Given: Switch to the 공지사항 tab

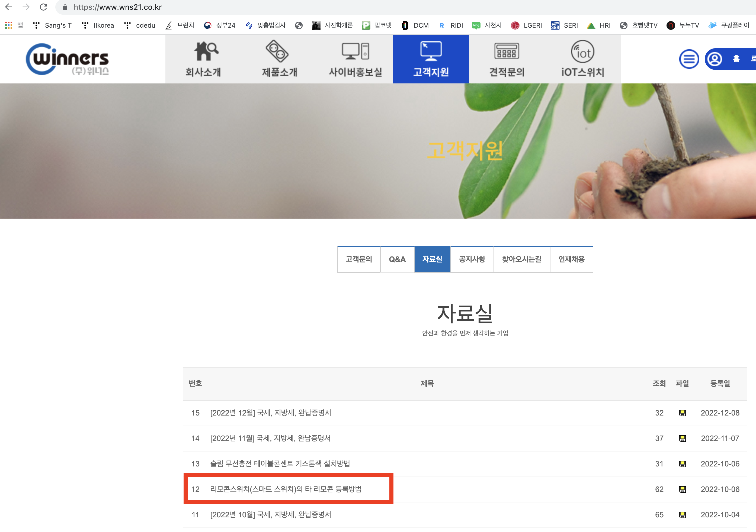Looking at the screenshot, I should pyautogui.click(x=472, y=259).
